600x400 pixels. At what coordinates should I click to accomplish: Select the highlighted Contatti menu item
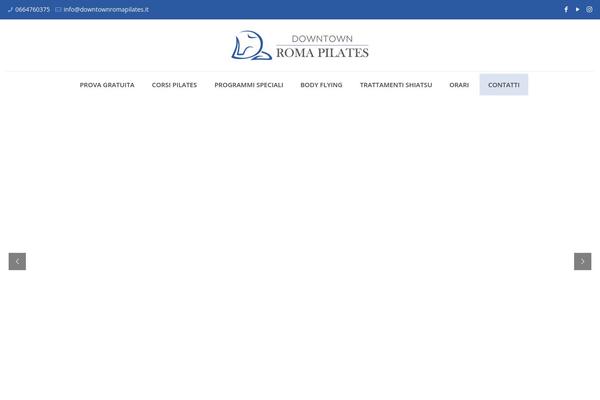click(504, 85)
